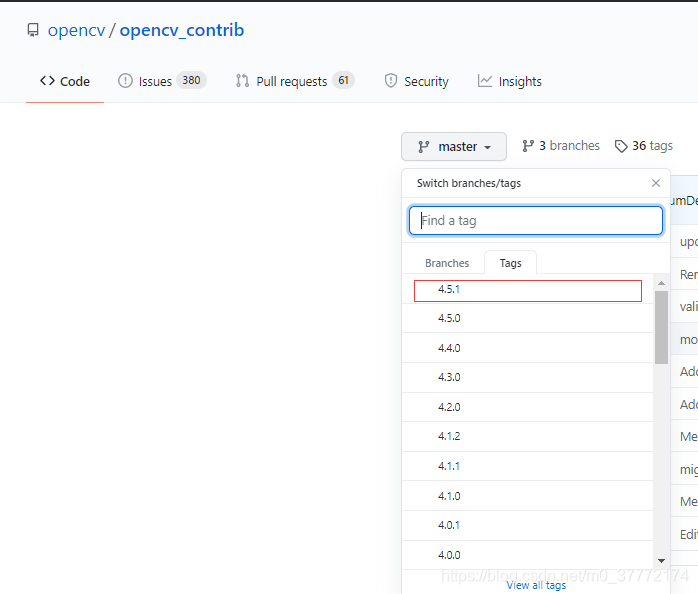698x594 pixels.
Task: Click the scrollbar up arrow in tag list
Action: (x=661, y=283)
